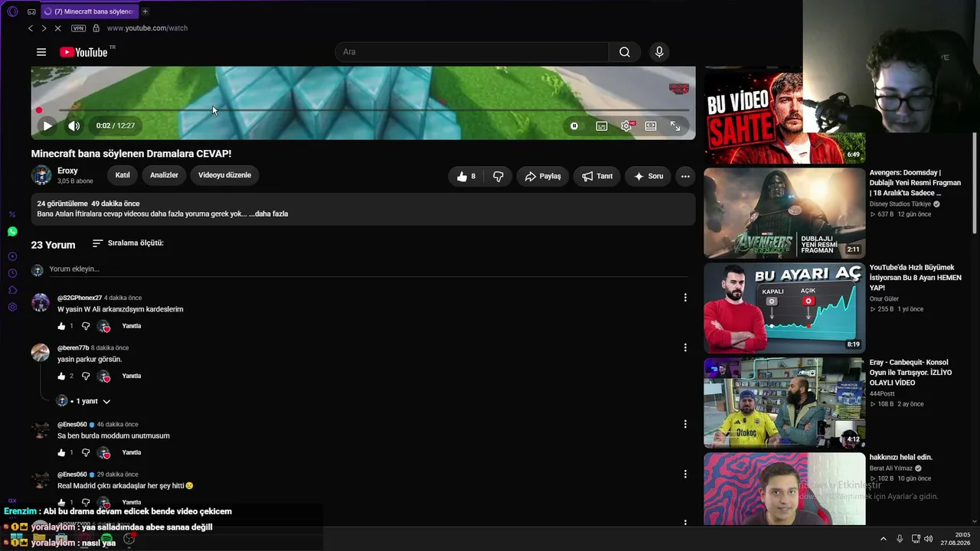Click the Videoyu düzenle button
This screenshot has width=980, height=551.
click(224, 175)
